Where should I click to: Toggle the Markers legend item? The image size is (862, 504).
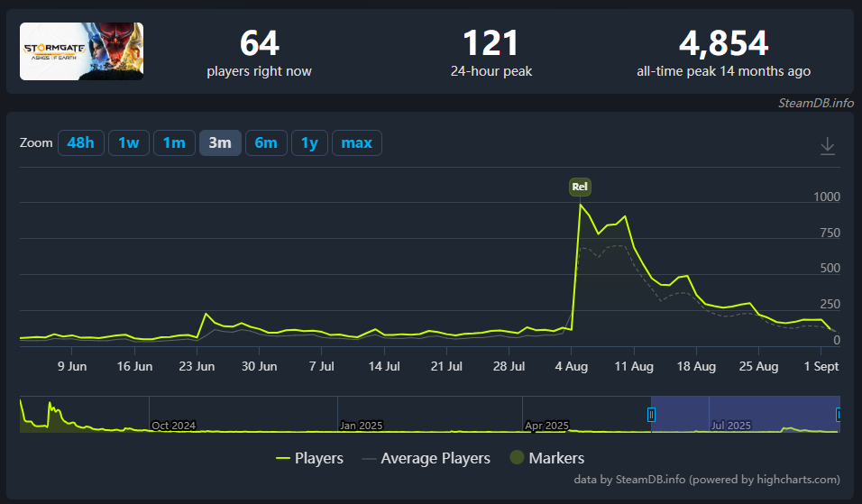tap(547, 458)
